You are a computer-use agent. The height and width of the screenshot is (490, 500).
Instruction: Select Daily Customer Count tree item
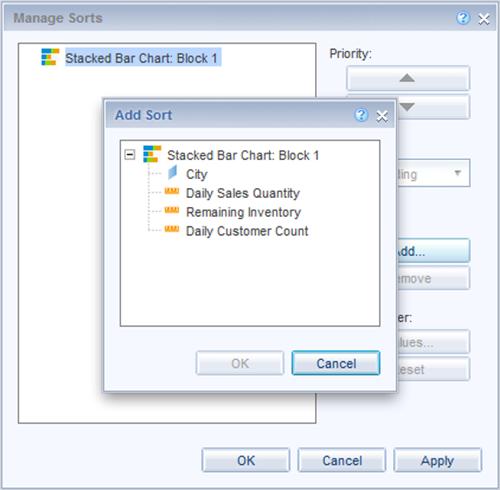point(247,231)
